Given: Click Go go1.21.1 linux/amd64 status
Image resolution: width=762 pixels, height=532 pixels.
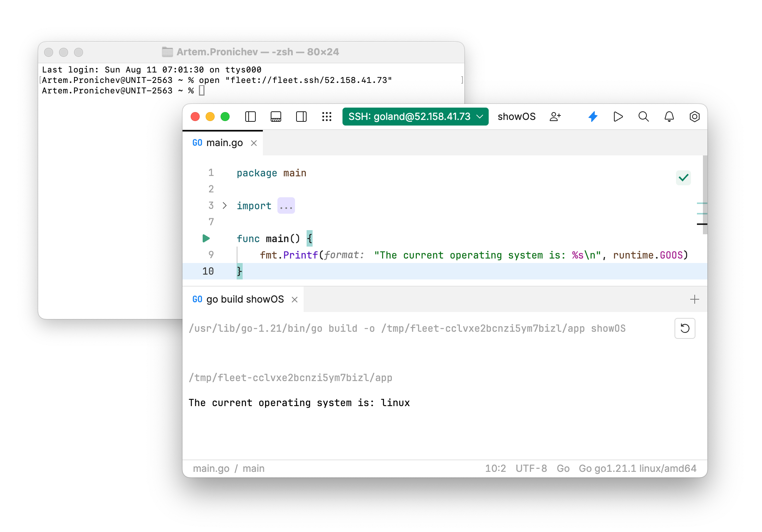Looking at the screenshot, I should coord(637,468).
